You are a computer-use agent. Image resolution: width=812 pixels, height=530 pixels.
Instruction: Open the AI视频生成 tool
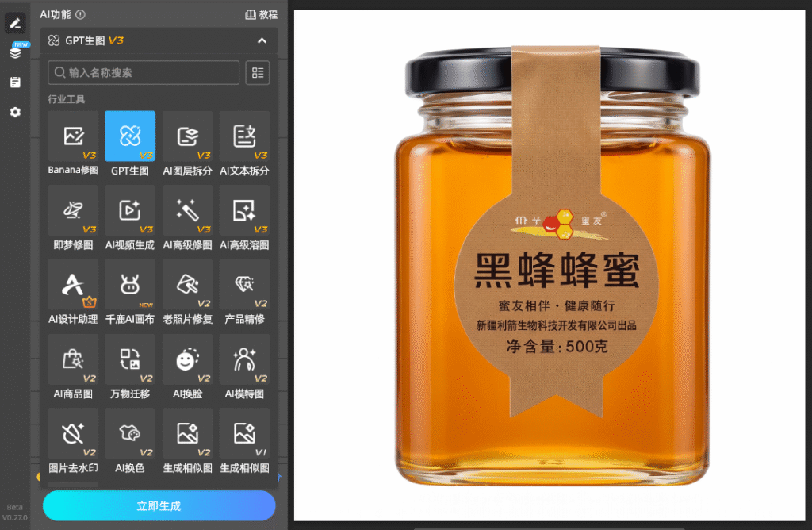[x=130, y=210]
